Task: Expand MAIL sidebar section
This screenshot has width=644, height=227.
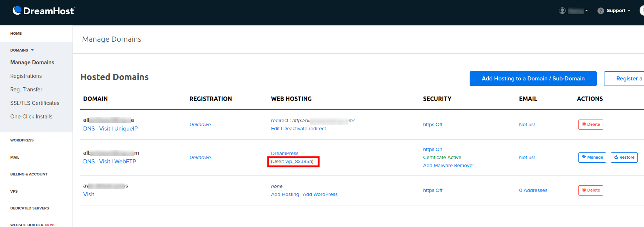Action: click(15, 157)
